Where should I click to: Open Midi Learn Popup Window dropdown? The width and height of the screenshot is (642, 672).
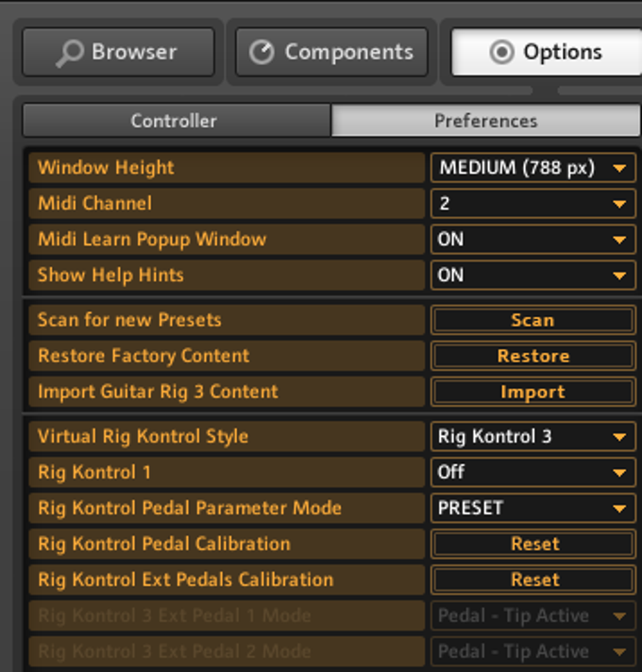tap(532, 239)
